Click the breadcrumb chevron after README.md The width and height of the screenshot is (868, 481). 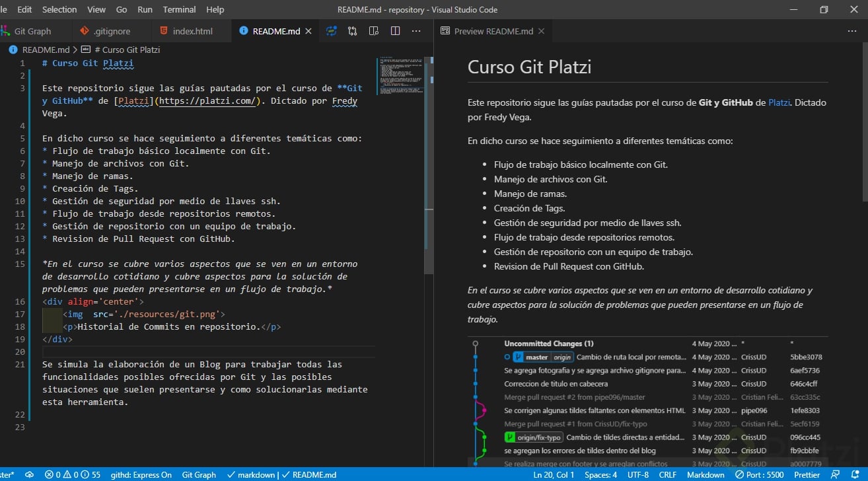coord(75,50)
